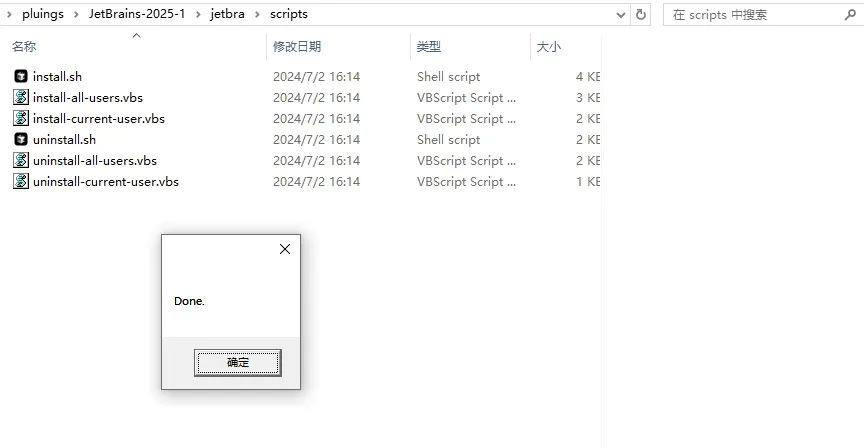The width and height of the screenshot is (864, 448).
Task: Open address bar history dropdown arrow
Action: click(620, 15)
